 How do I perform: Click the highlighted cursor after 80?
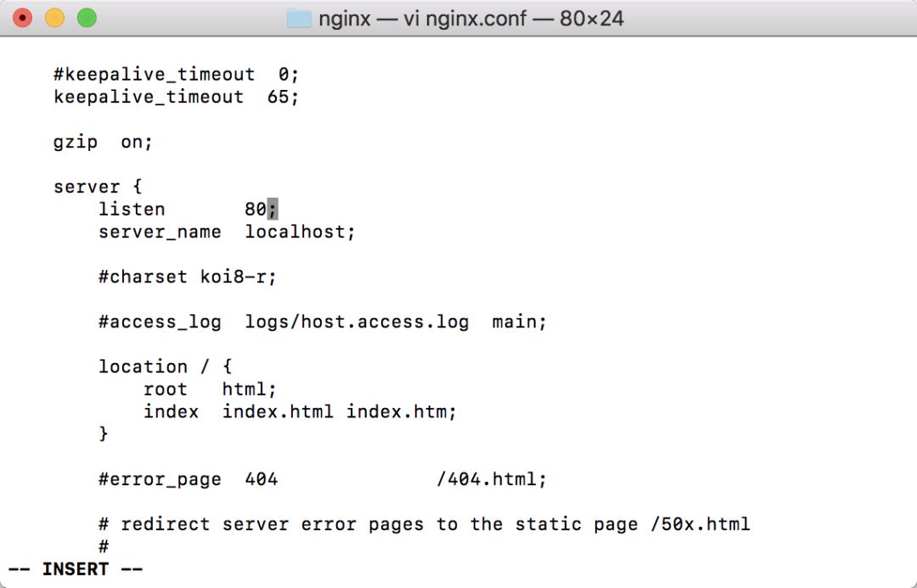point(273,210)
